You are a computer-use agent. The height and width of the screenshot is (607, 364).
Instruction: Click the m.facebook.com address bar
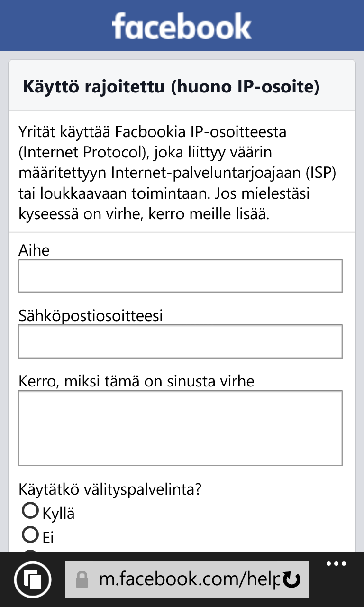click(187, 579)
